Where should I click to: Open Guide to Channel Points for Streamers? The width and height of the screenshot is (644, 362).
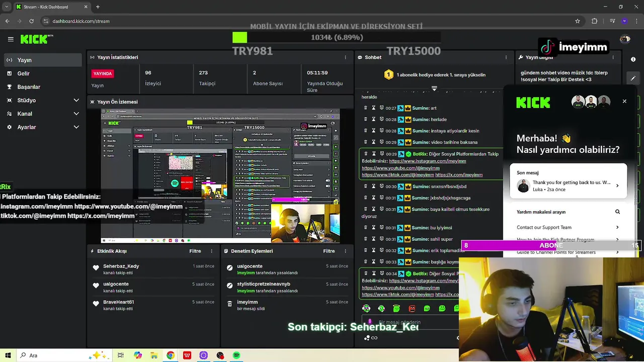569,252
